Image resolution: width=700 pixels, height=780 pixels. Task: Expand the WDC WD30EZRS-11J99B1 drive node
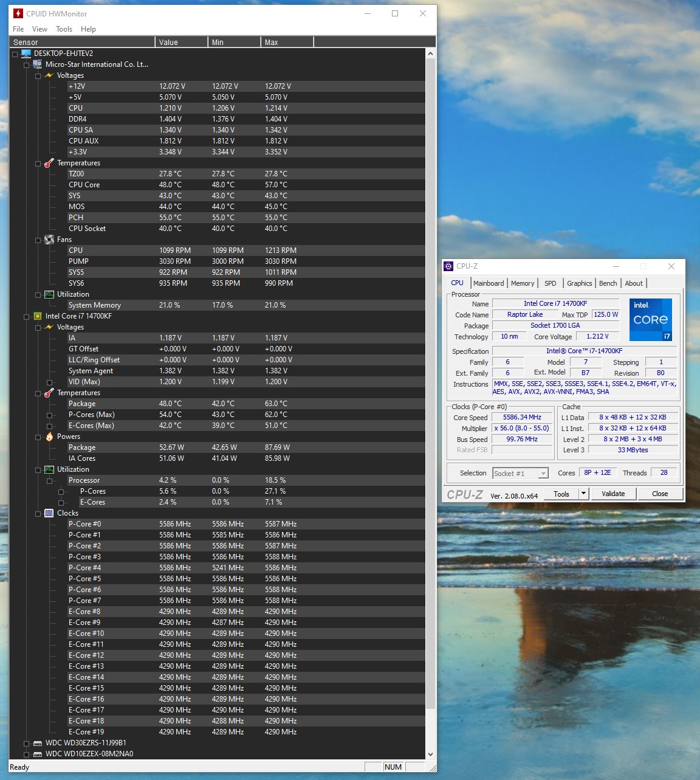[26, 744]
